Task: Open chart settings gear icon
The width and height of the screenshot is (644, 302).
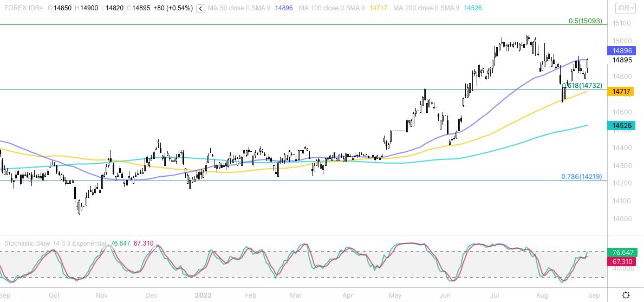Action: click(626, 295)
